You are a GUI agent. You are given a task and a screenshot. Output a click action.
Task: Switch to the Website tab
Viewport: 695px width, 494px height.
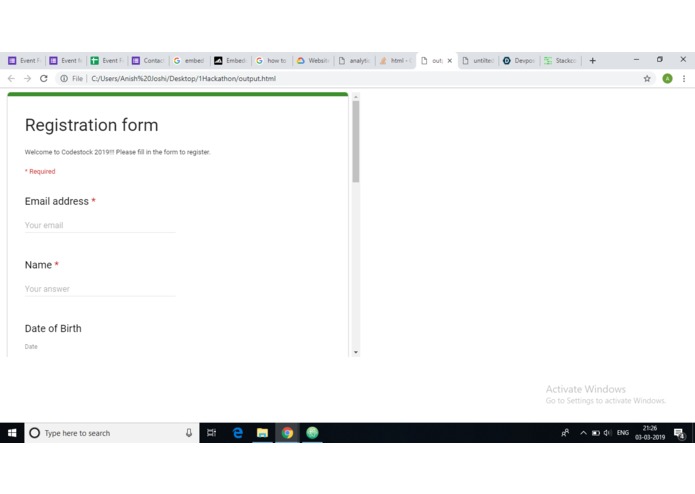tap(313, 60)
